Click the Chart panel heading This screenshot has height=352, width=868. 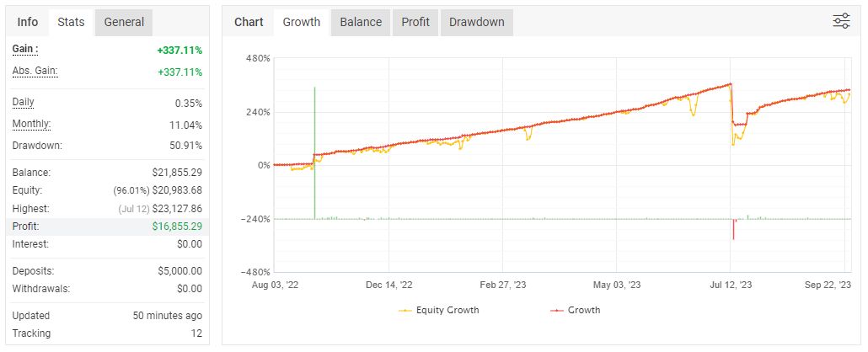249,22
